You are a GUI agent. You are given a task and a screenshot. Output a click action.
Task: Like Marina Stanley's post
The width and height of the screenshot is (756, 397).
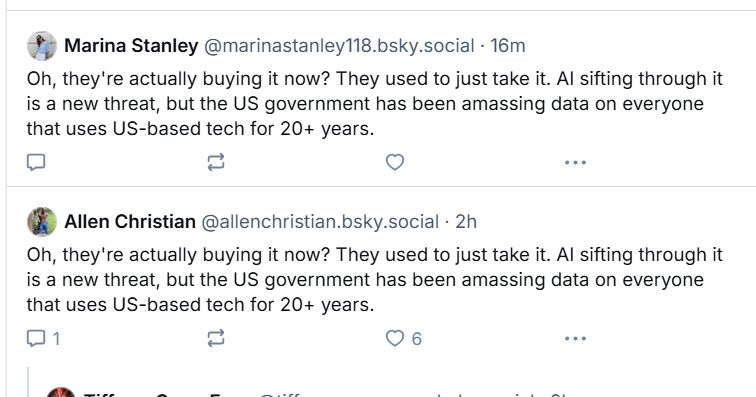(x=395, y=162)
